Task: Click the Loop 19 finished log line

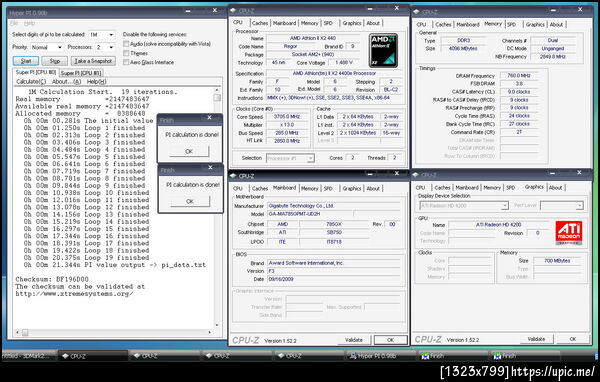Action: (86, 258)
